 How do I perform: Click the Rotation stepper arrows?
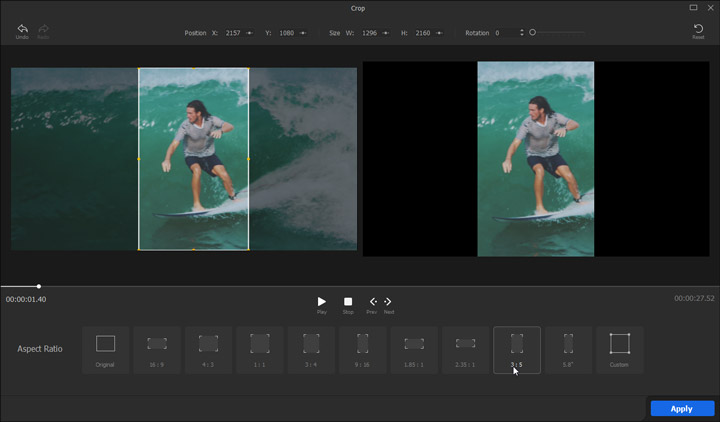pyautogui.click(x=522, y=33)
